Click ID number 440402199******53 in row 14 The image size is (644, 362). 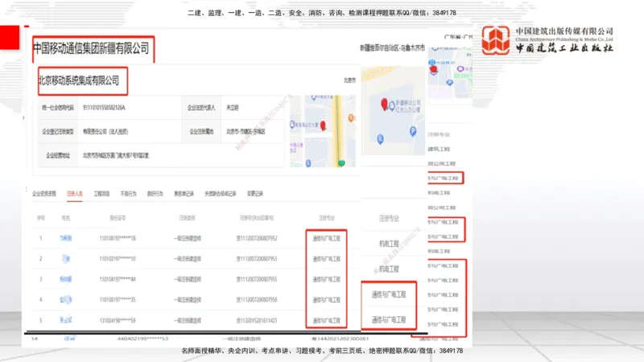click(x=142, y=339)
